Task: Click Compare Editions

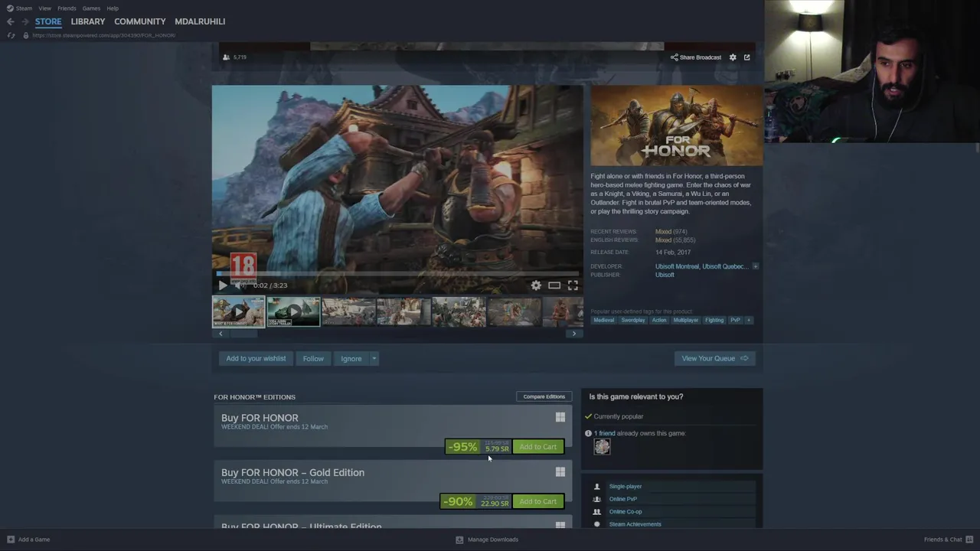Action: pyautogui.click(x=544, y=396)
